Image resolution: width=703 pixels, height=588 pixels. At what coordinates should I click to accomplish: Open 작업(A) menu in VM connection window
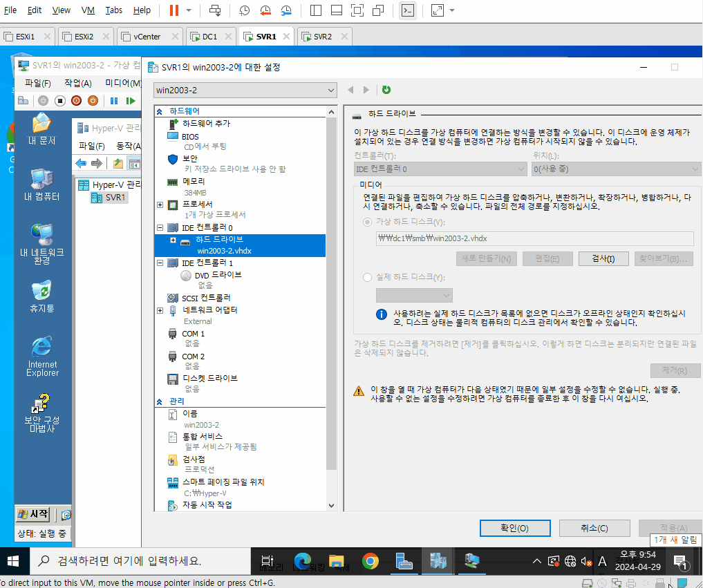point(78,83)
